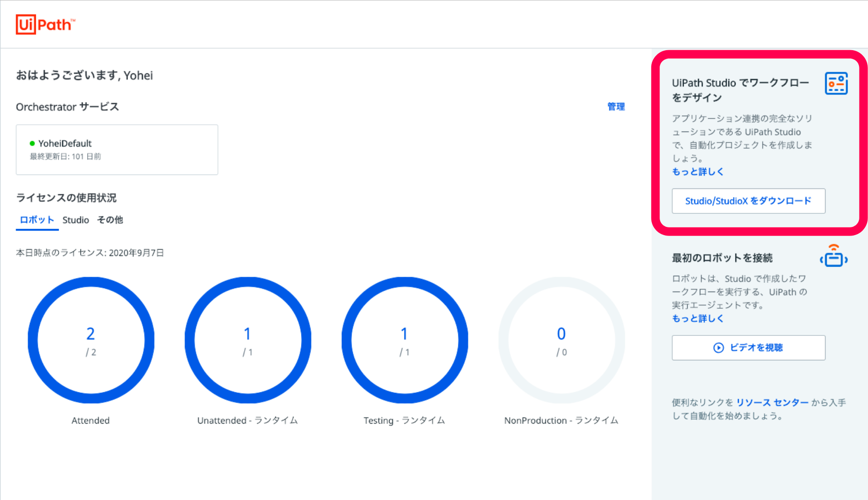This screenshot has height=500, width=868.
Task: Click the 最終更新日: 101 日前 text
Action: pos(65,157)
